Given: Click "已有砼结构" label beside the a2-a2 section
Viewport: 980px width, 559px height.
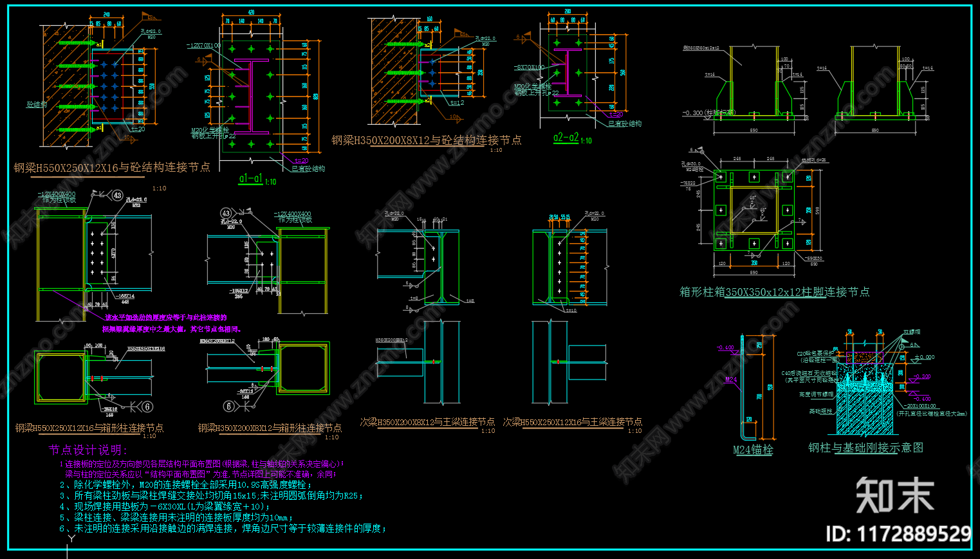Looking at the screenshot, I should pyautogui.click(x=625, y=124).
